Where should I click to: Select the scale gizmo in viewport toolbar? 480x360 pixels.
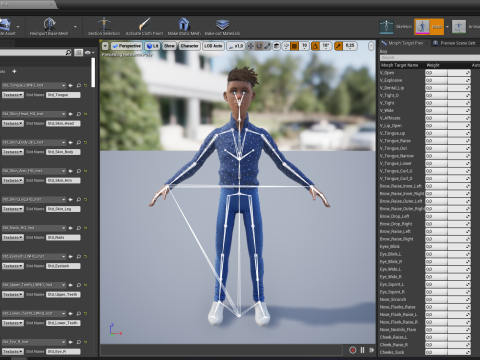coord(267,46)
